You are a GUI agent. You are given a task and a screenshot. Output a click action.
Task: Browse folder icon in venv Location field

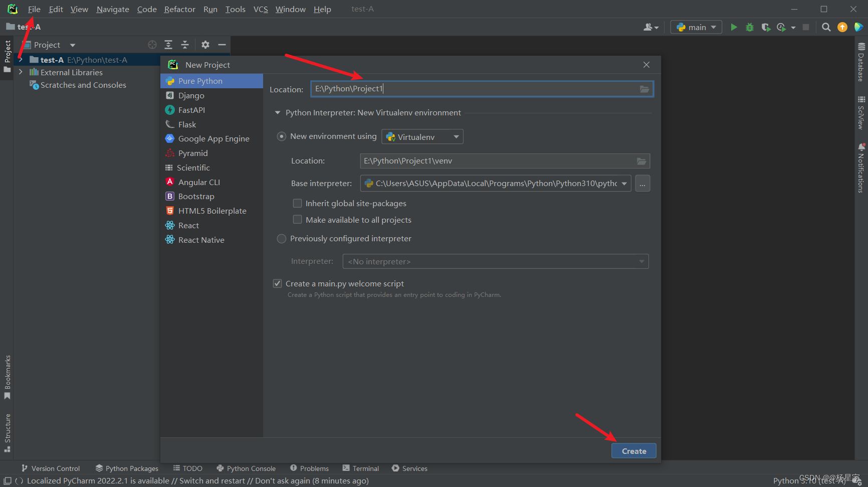click(641, 161)
